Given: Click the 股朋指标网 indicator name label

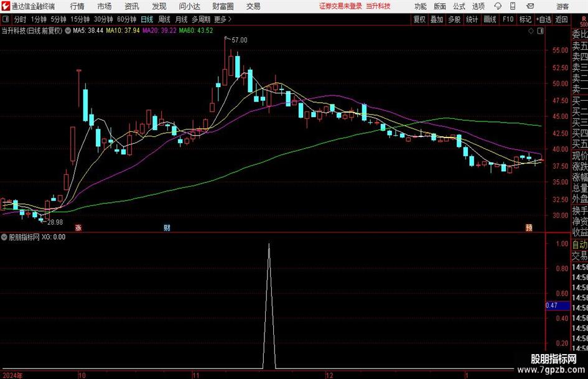Looking at the screenshot, I should pyautogui.click(x=24, y=237).
